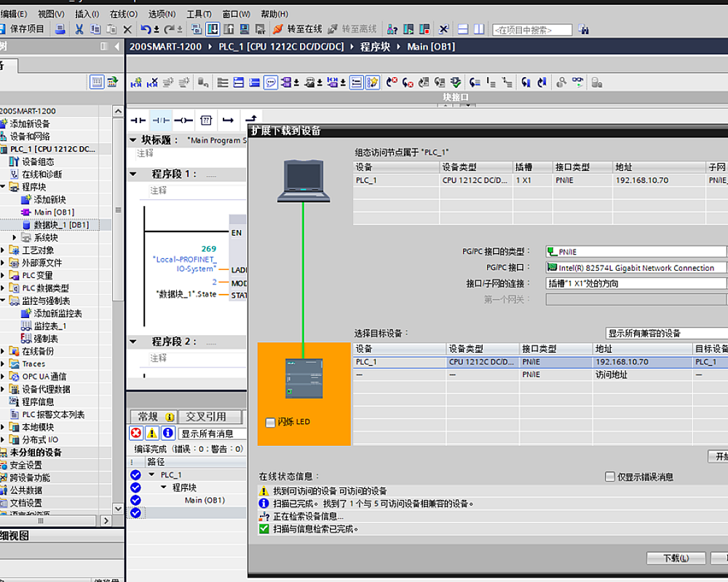Open data block 数据块_1 [DB1] in the tree
The height and width of the screenshot is (582, 728).
(x=61, y=225)
